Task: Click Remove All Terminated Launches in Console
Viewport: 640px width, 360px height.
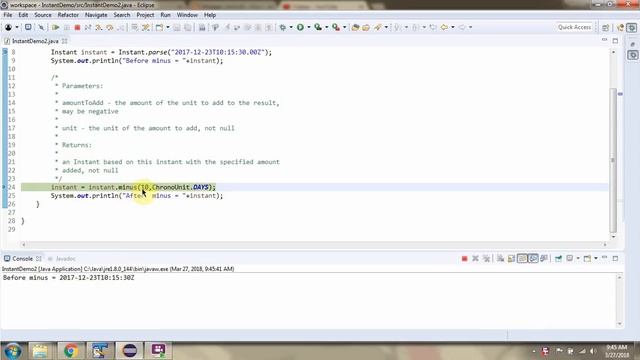Action: pyautogui.click(x=486, y=258)
